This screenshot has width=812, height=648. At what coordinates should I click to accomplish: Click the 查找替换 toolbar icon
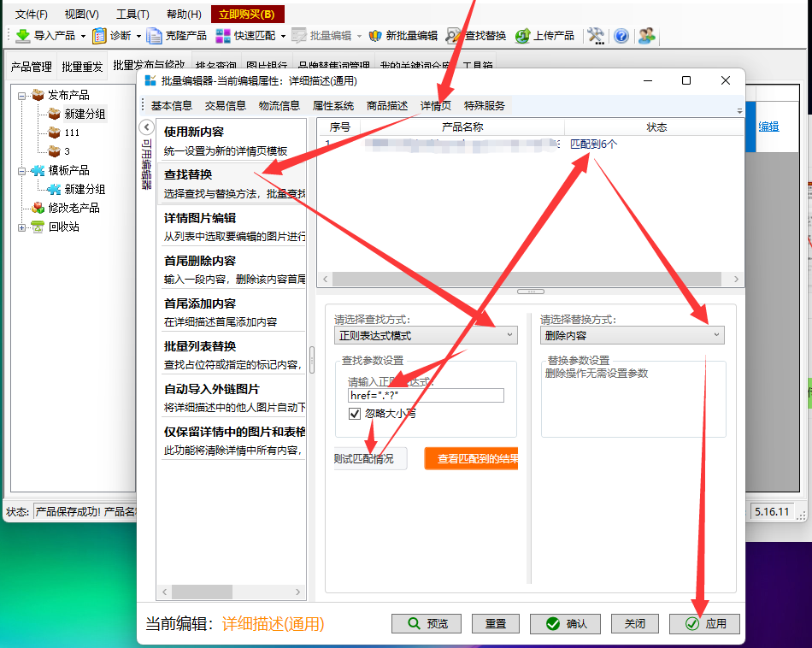click(453, 36)
